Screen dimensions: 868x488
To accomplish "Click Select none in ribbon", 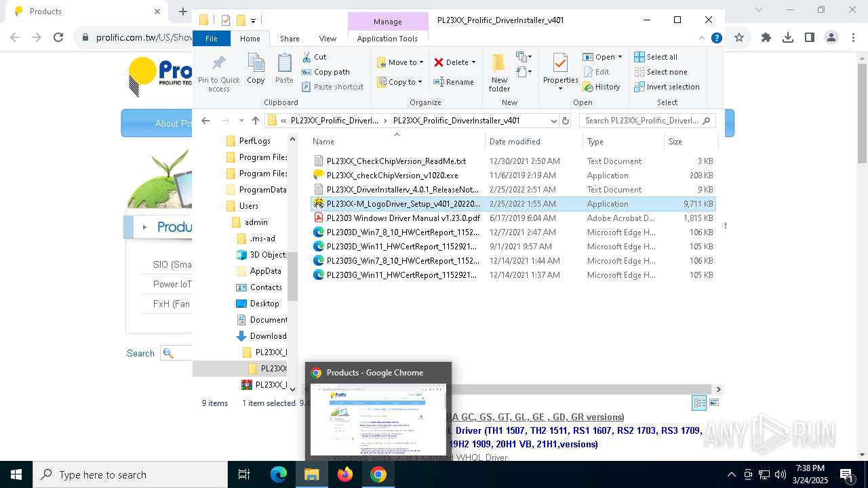I will click(x=660, y=72).
